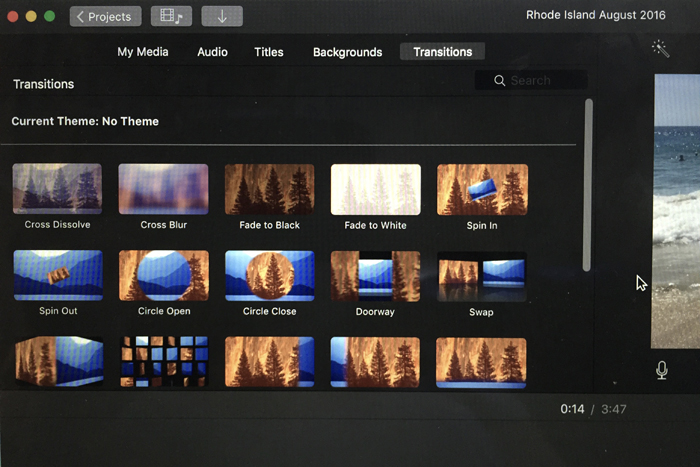Choose the Circle Open transition
Image resolution: width=700 pixels, height=467 pixels.
[163, 276]
